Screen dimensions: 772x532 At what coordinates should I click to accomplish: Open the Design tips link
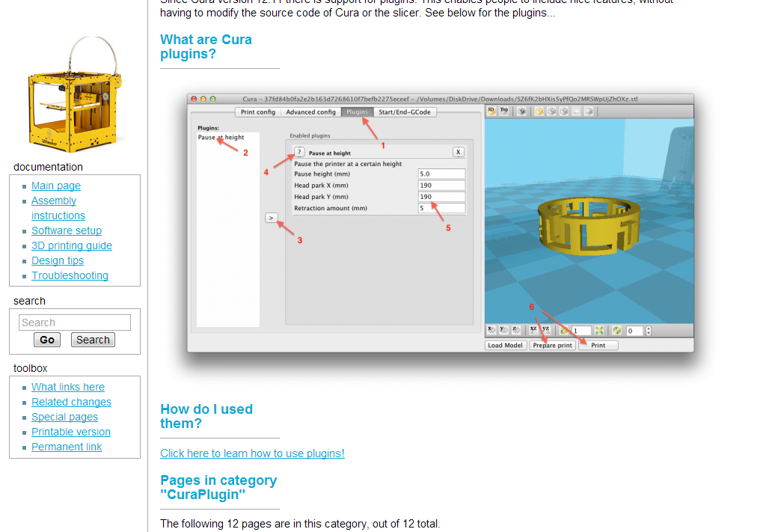point(58,260)
